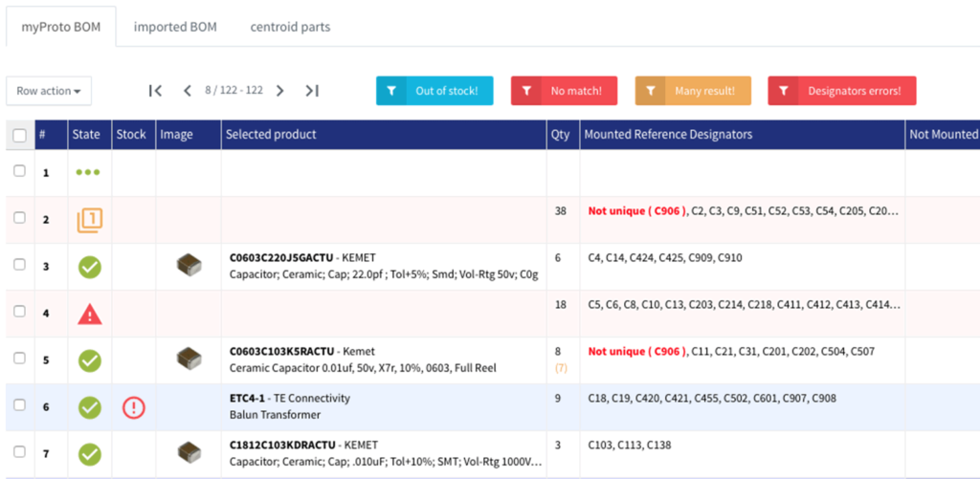
Task: Switch to the imported BOM tab
Action: click(x=175, y=27)
